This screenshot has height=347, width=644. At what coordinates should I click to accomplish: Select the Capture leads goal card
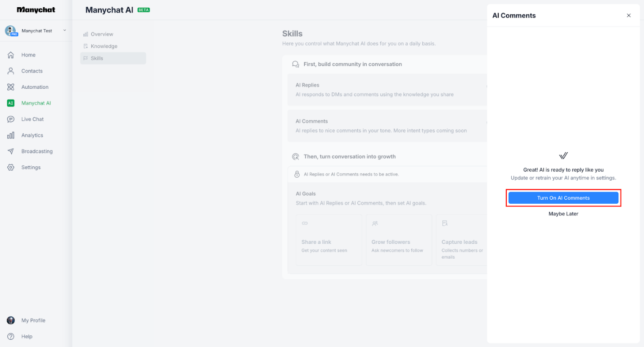coord(461,240)
